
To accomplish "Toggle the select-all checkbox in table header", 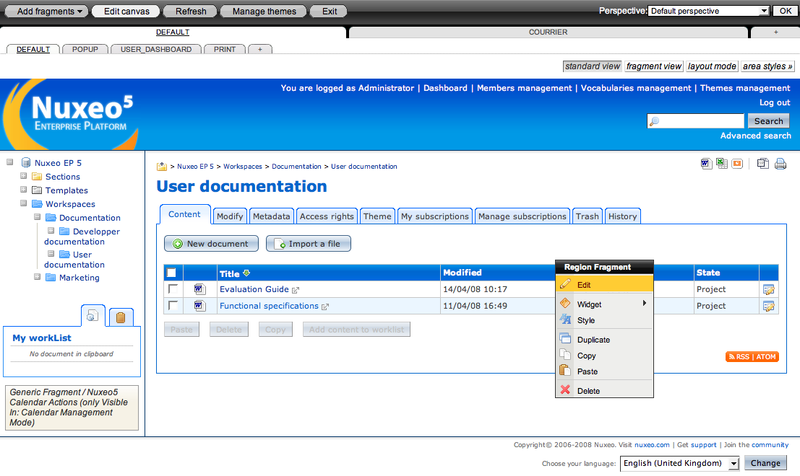I will pyautogui.click(x=172, y=273).
